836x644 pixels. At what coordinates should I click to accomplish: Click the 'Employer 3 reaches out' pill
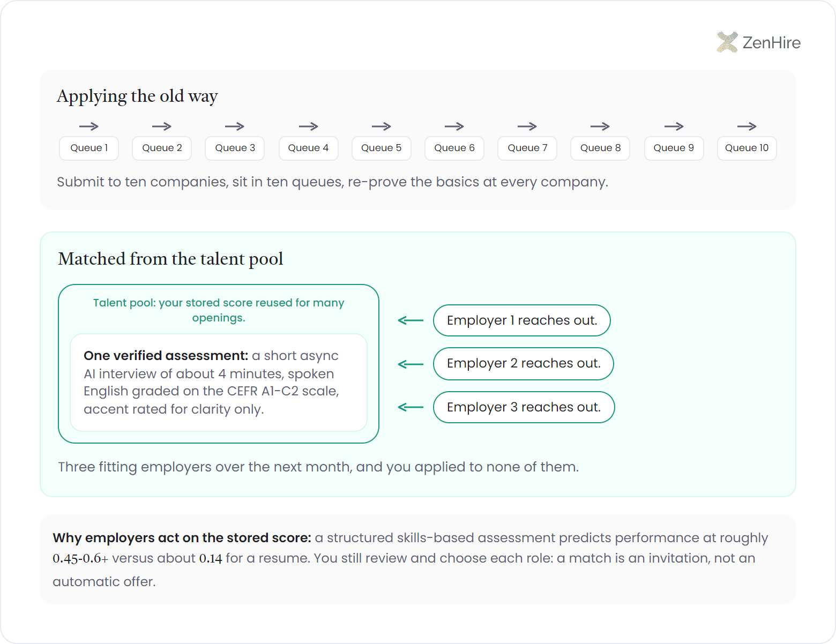[524, 407]
